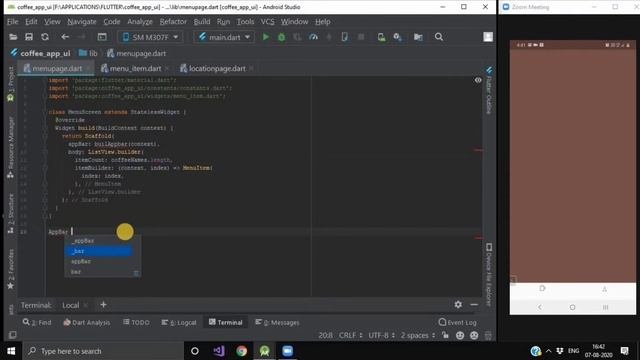Change the 2 spaces indent setting
The image size is (640, 360).
click(418, 336)
